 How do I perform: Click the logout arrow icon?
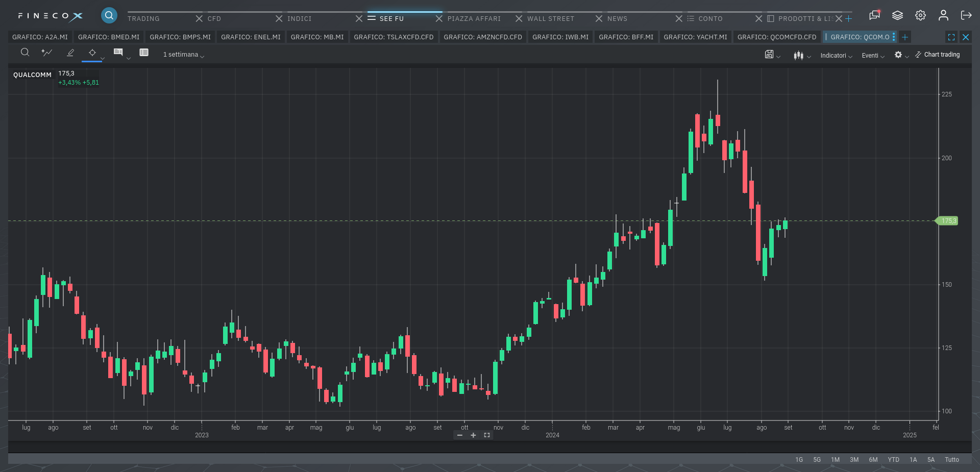pos(966,15)
